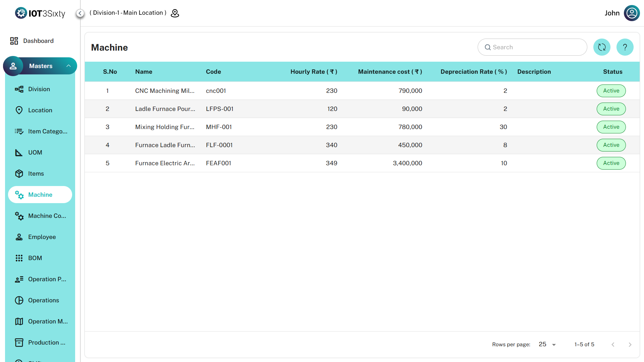This screenshot has width=644, height=362.
Task: Open the Operations menu item
Action: coord(43,300)
